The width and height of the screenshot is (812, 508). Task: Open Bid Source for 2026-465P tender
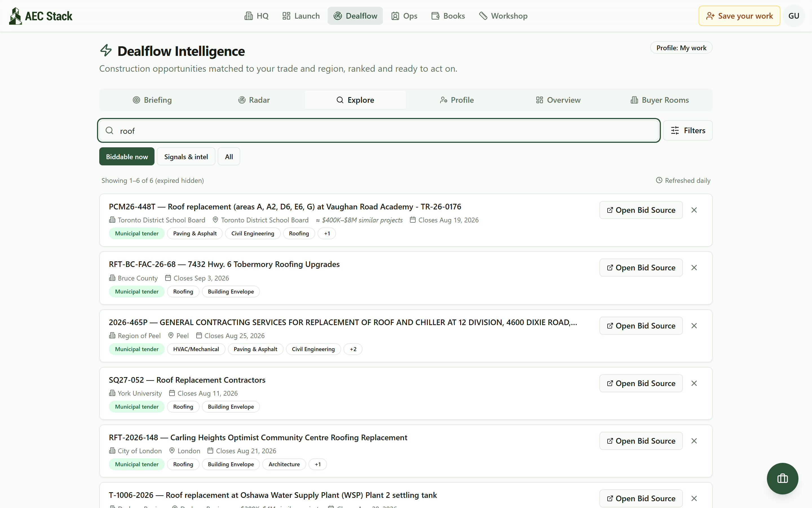pos(641,326)
